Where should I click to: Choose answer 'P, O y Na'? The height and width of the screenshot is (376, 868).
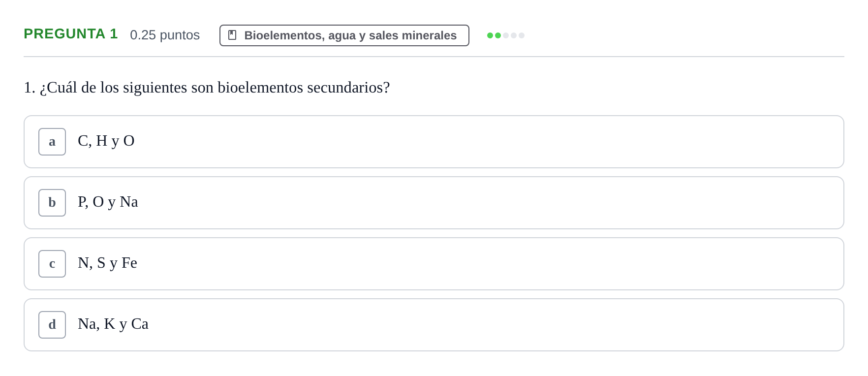(108, 202)
